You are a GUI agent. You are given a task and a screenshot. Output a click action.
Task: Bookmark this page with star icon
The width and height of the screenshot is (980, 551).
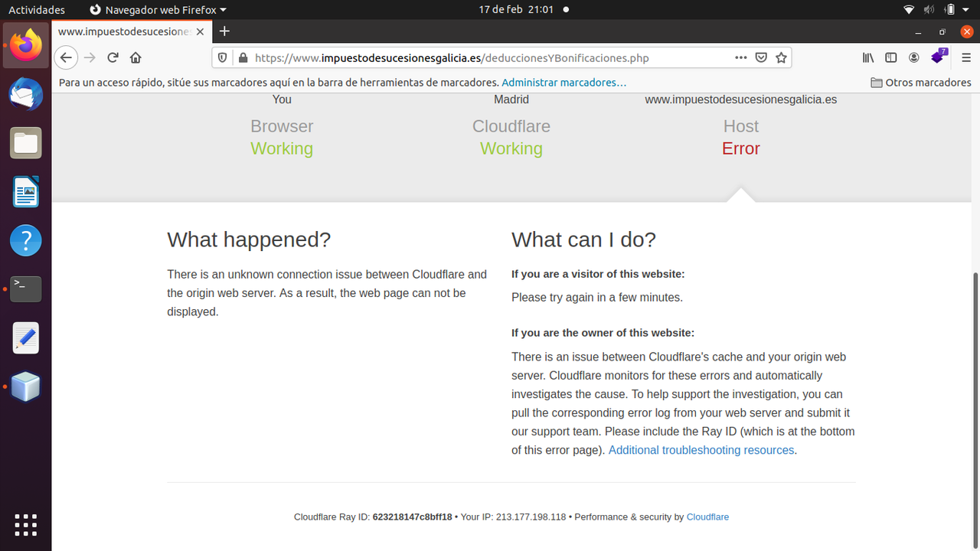781,57
